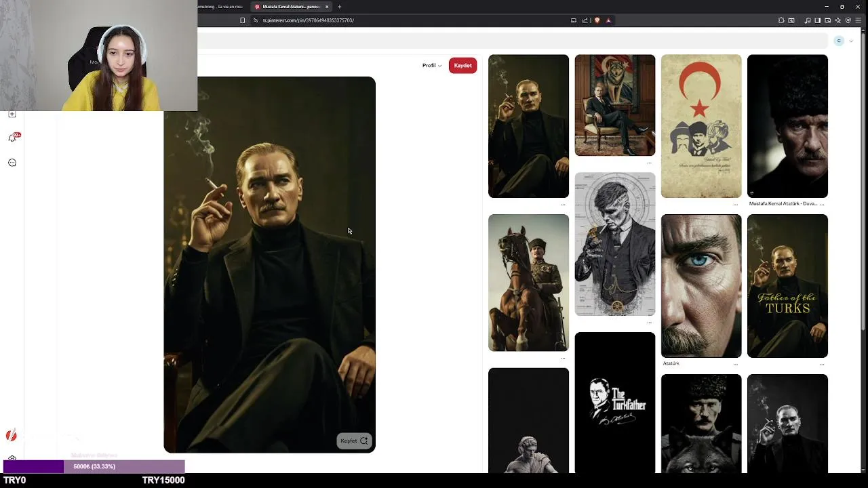Viewport: 868px width, 488px height.
Task: Bookmark this page in the address bar
Action: click(x=242, y=20)
